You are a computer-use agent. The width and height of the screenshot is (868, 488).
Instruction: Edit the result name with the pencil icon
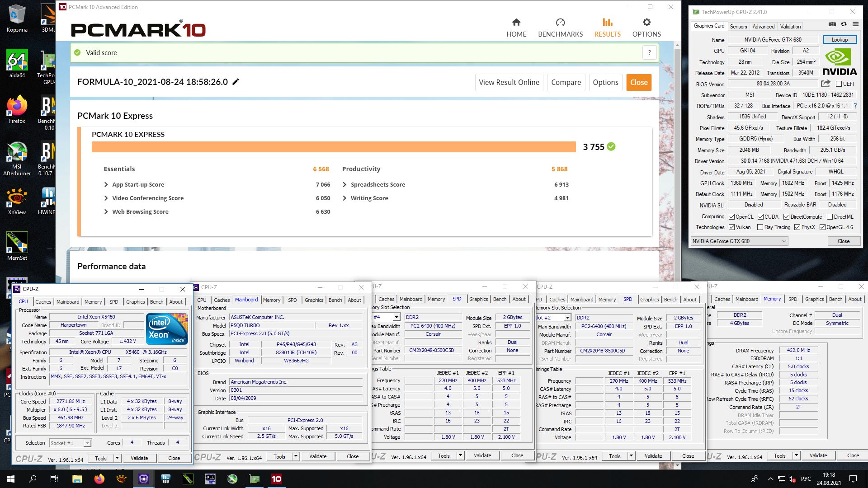pos(236,82)
